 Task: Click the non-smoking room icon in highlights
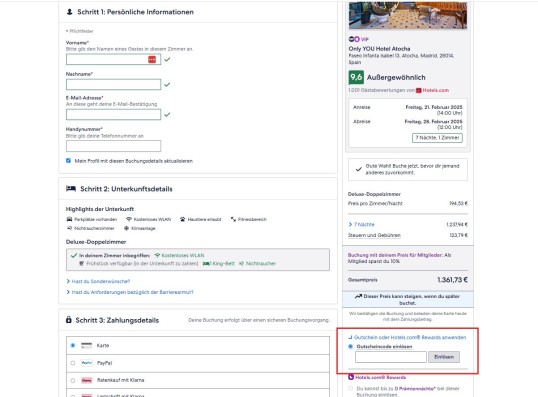[x=69, y=228]
